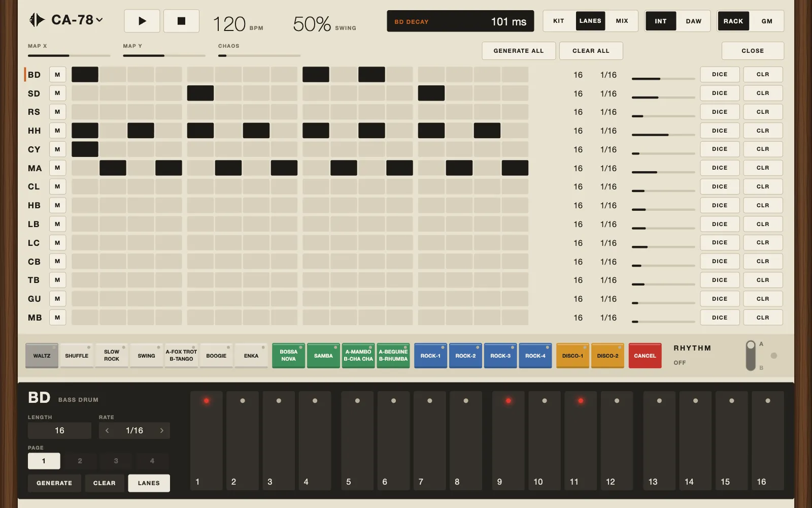Randomize the RS lane with DICE
The image size is (812, 508).
tap(720, 112)
